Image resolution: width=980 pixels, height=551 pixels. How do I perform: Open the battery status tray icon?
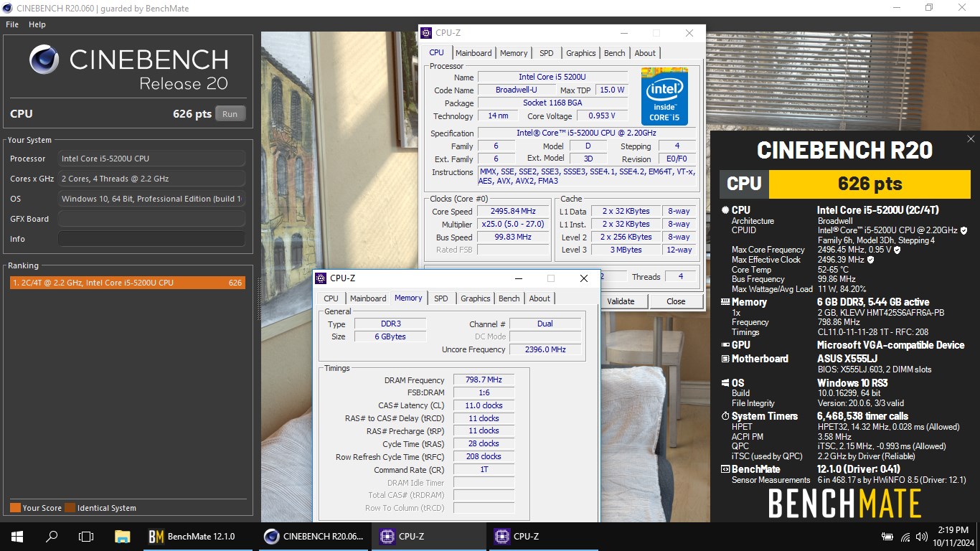click(x=887, y=537)
